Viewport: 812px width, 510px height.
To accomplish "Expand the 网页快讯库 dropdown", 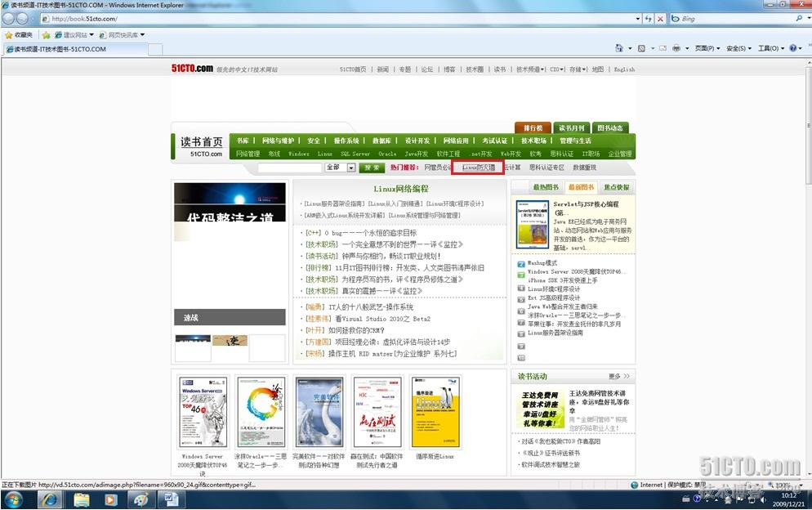I will coord(142,35).
